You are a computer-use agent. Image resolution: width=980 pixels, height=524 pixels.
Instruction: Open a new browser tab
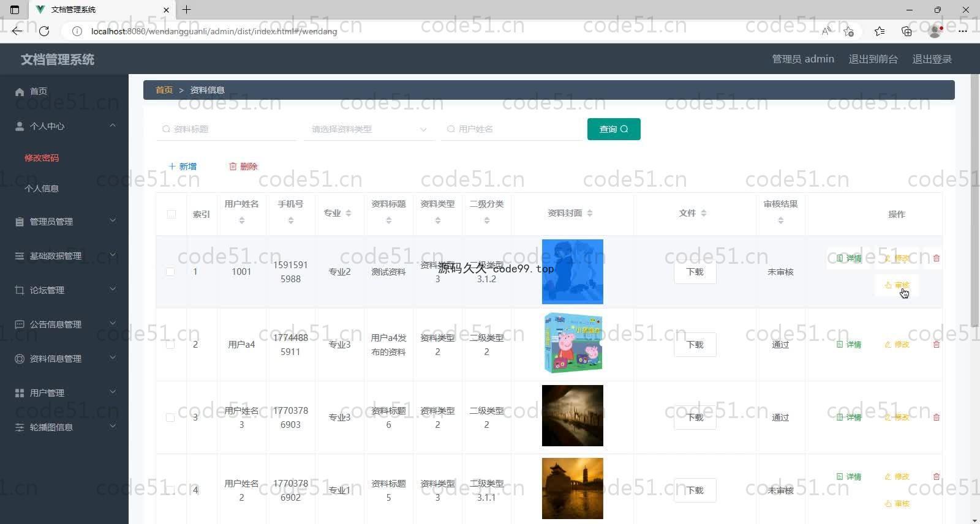click(x=186, y=10)
